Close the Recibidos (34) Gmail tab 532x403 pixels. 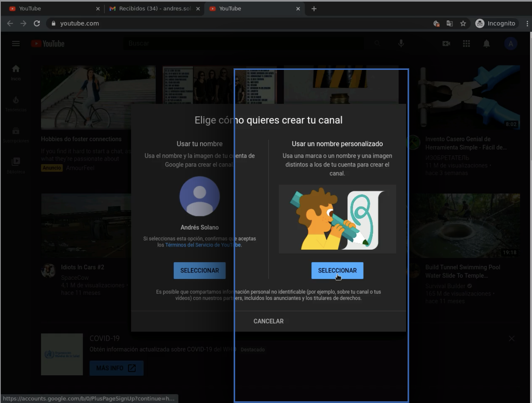pos(198,8)
